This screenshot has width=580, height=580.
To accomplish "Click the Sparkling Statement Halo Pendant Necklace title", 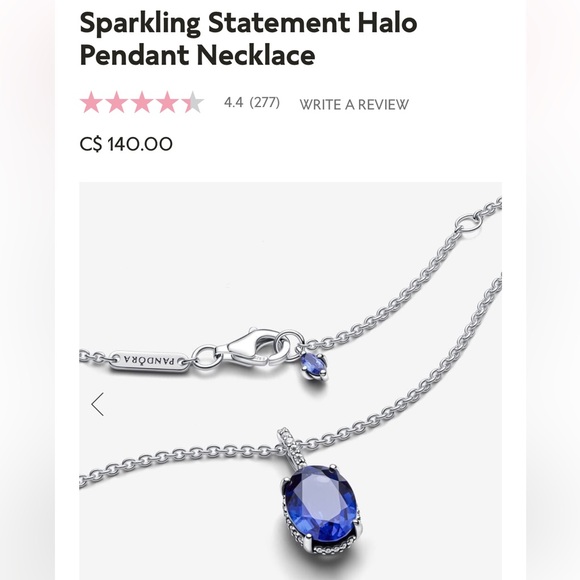I will [248, 38].
